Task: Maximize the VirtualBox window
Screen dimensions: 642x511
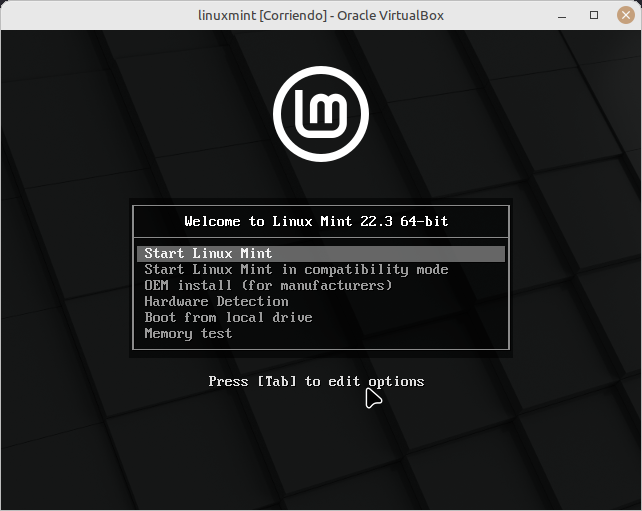Action: (x=594, y=15)
